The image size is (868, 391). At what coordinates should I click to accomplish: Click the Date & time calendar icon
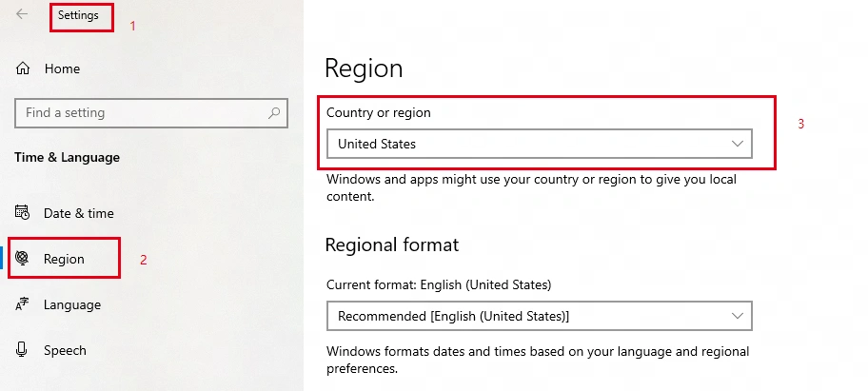[22, 212]
